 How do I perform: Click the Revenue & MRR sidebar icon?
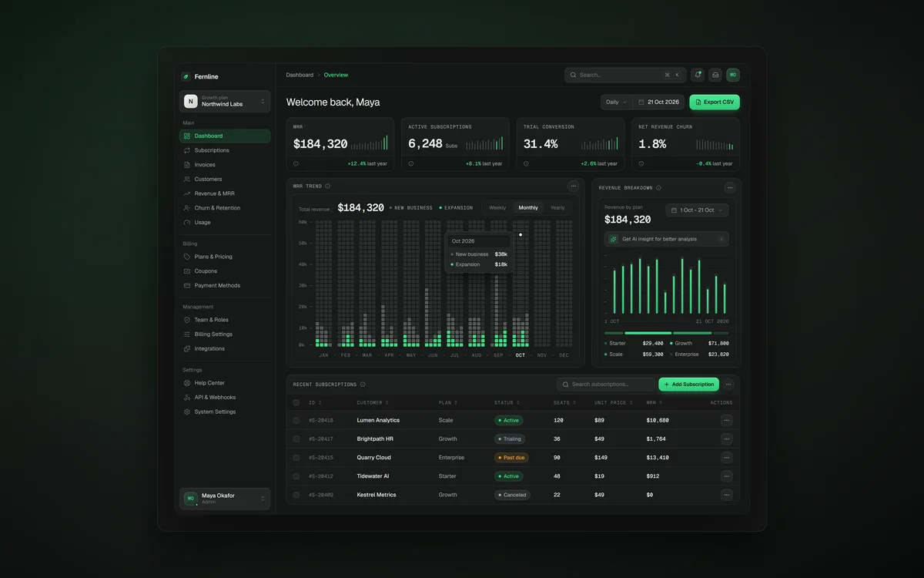click(187, 193)
